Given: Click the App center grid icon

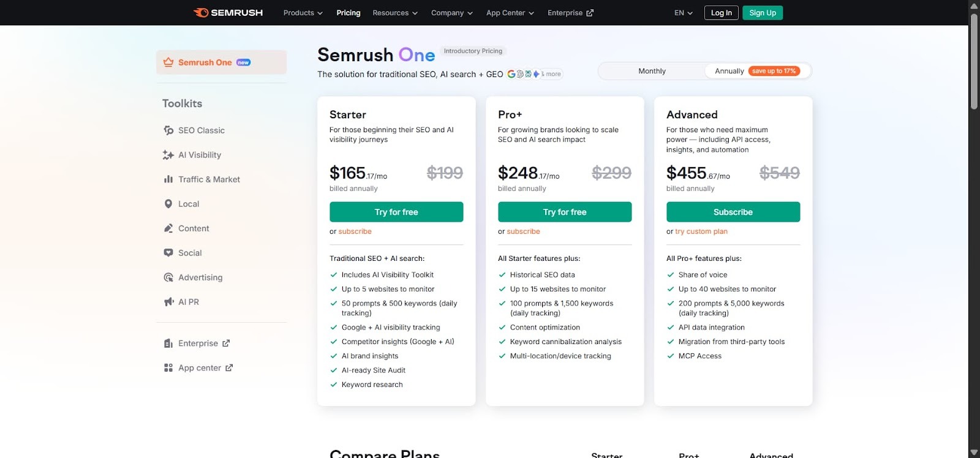Looking at the screenshot, I should [168, 368].
